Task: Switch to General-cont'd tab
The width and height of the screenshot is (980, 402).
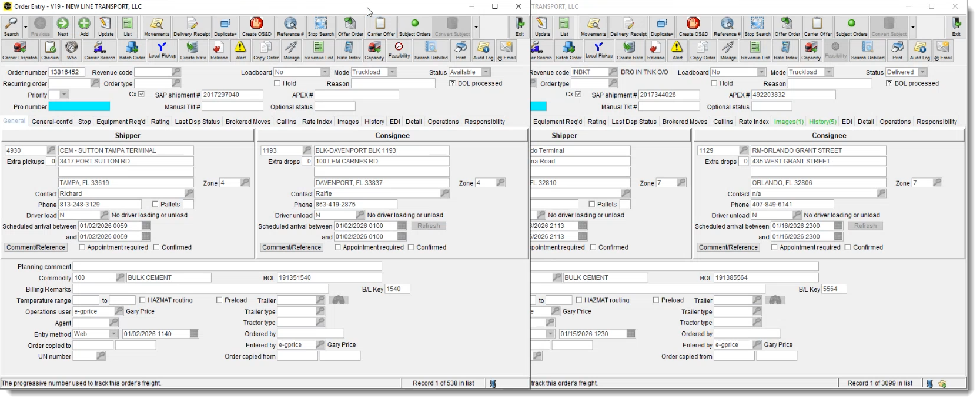Action: [52, 122]
